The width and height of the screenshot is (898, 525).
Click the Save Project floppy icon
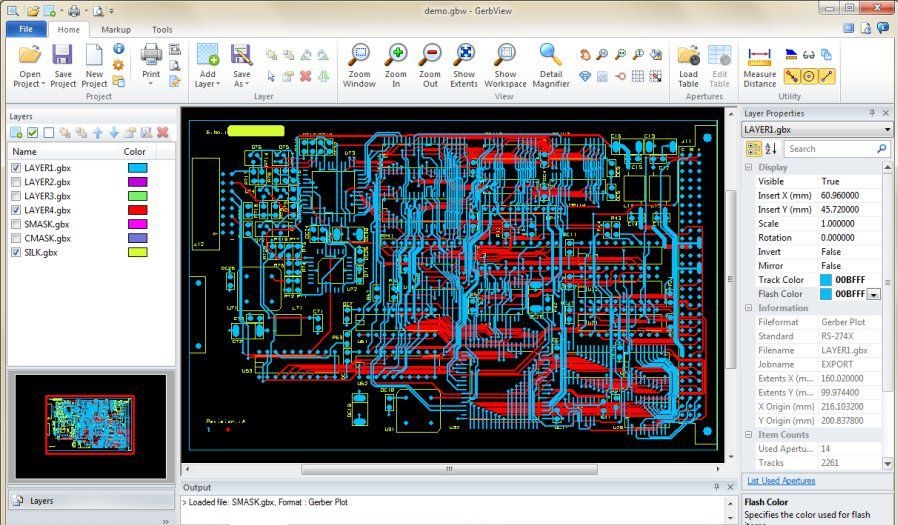62,55
